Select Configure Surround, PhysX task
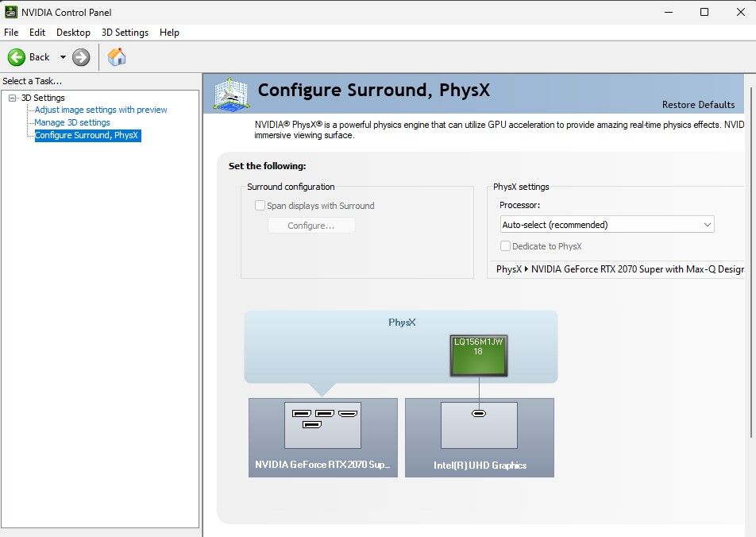The width and height of the screenshot is (756, 537). click(x=87, y=136)
